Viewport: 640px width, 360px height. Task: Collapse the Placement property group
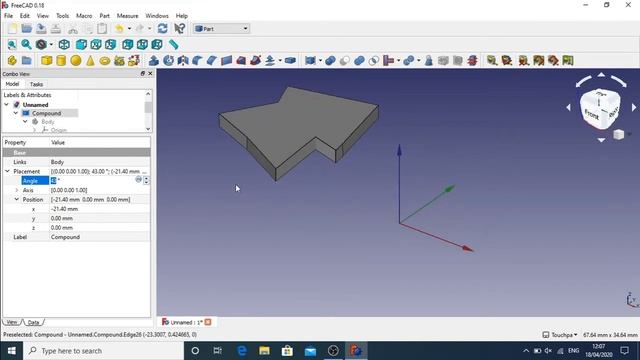7,171
